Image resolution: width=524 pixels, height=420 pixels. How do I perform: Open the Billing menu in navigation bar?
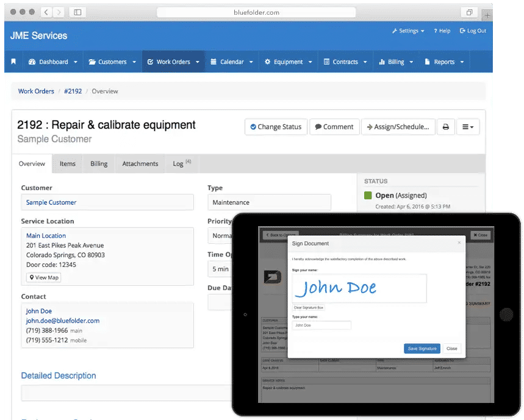[396, 62]
